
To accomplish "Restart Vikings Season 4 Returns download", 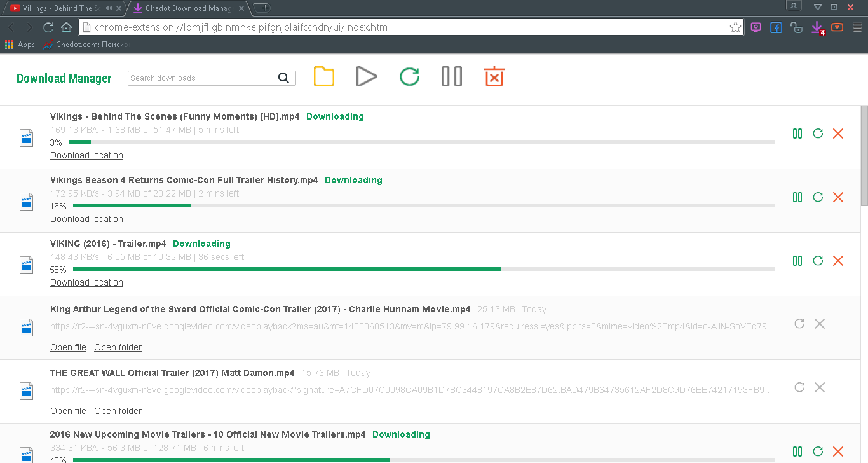I will (818, 197).
